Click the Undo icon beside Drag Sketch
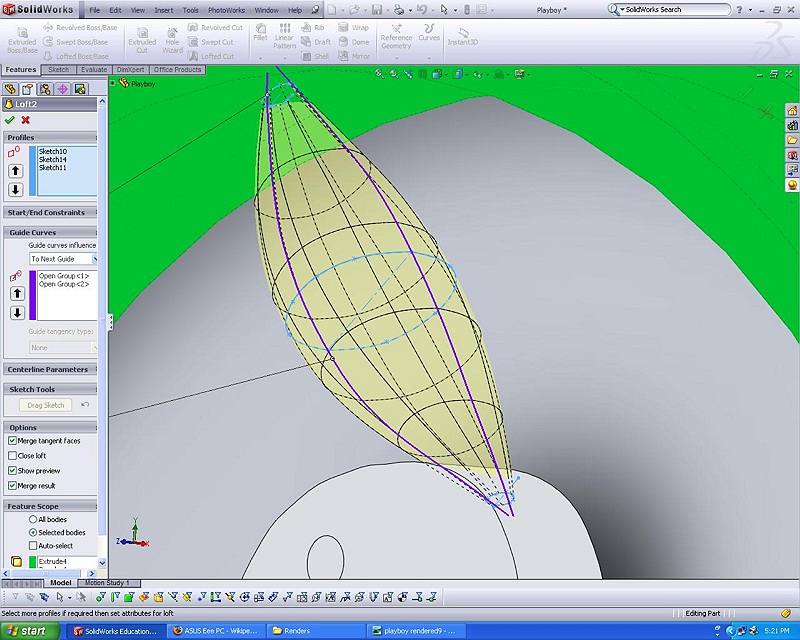Screen dimensions: 800x640 [x=85, y=405]
